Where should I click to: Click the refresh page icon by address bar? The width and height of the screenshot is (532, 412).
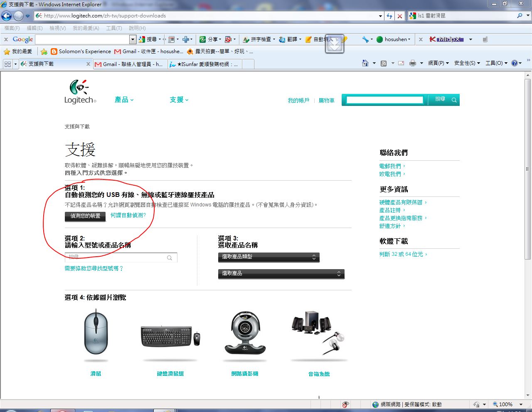[x=389, y=16]
